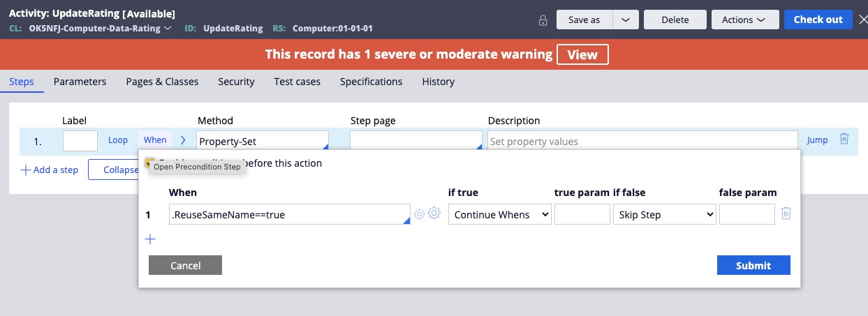Delete step 1 using its trash icon
Viewport: 868px width, 316px height.
click(844, 140)
